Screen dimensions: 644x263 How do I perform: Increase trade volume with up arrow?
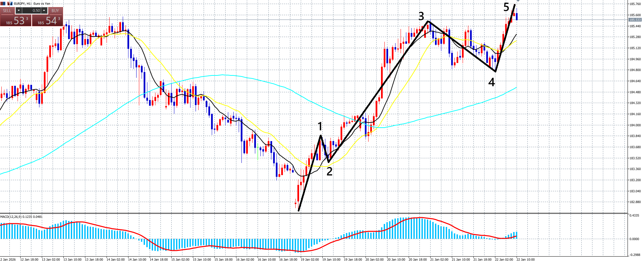click(x=44, y=11)
